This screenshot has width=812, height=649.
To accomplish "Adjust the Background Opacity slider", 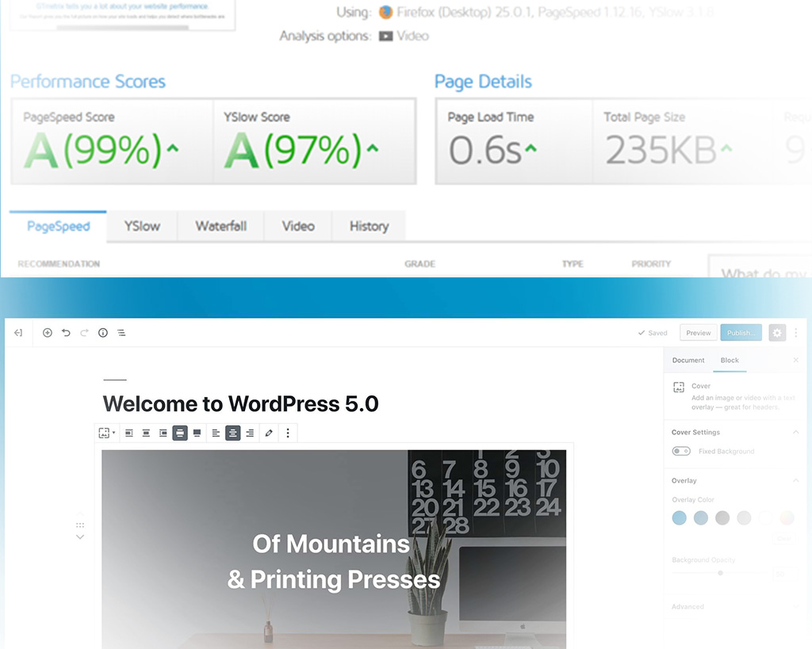I will coord(720,573).
